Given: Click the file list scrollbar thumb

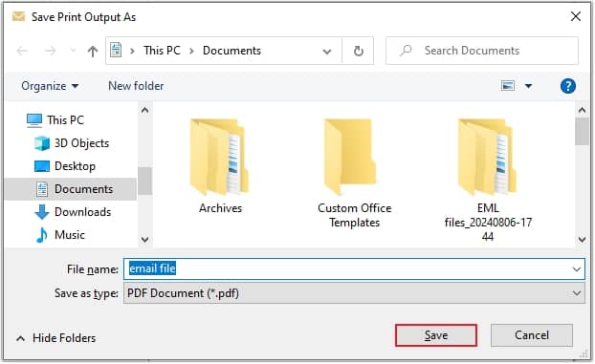Looking at the screenshot, I should 582,131.
